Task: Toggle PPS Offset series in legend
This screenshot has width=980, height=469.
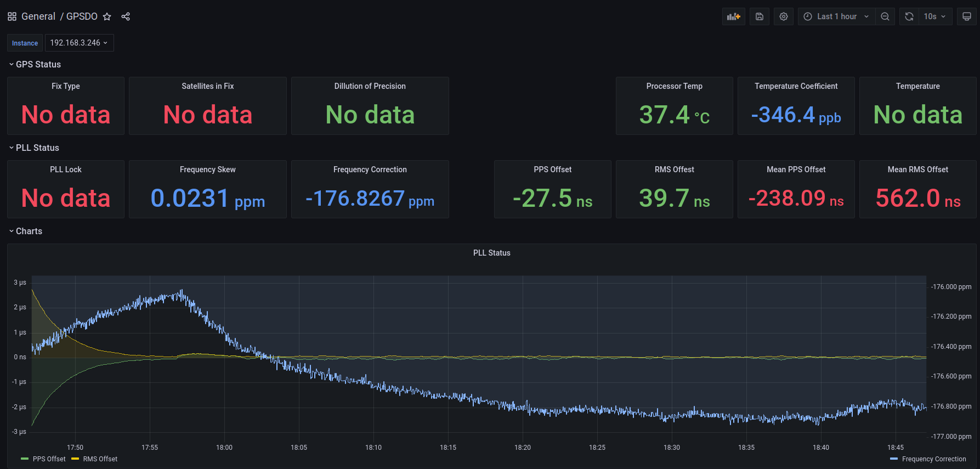Action: [49, 459]
